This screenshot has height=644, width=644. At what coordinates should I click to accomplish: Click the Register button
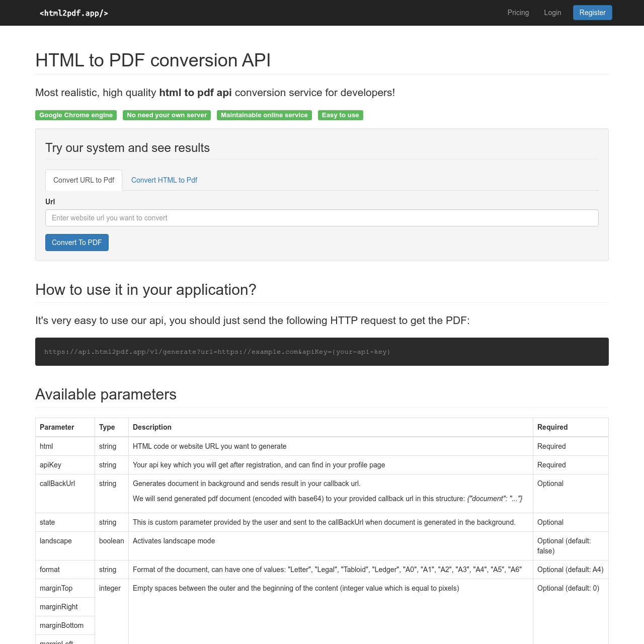pyautogui.click(x=592, y=13)
